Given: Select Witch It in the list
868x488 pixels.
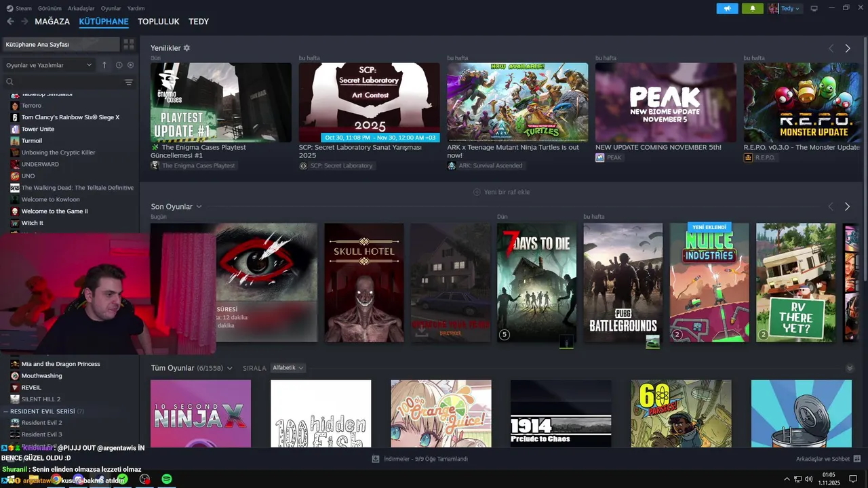Looking at the screenshot, I should coord(32,223).
